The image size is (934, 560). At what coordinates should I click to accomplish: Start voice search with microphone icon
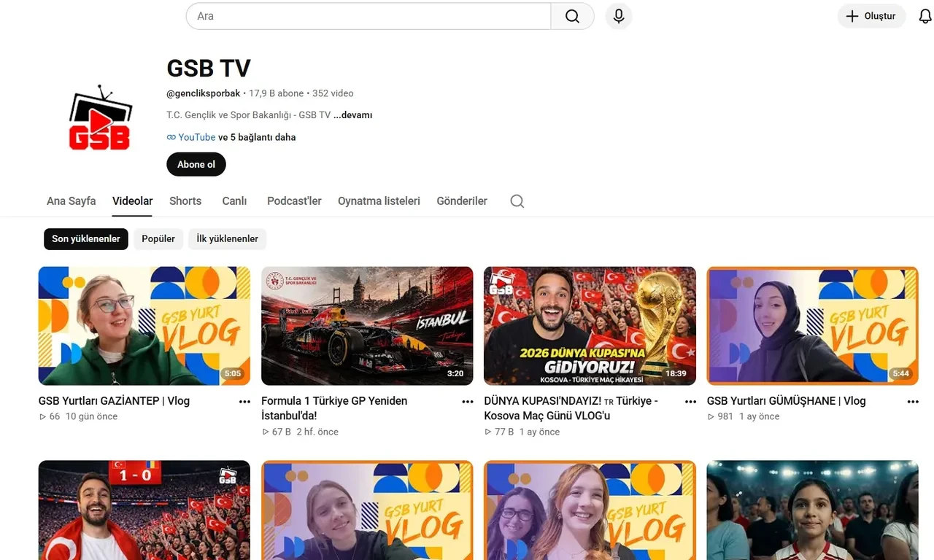pyautogui.click(x=619, y=16)
